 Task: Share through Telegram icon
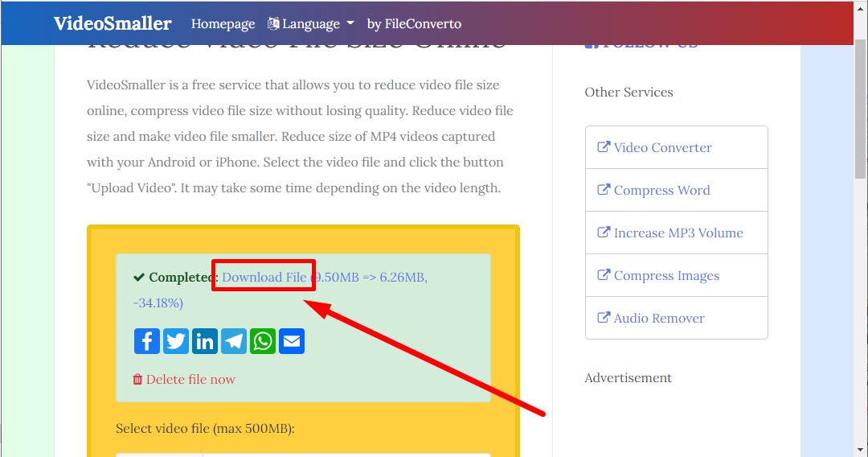tap(233, 341)
